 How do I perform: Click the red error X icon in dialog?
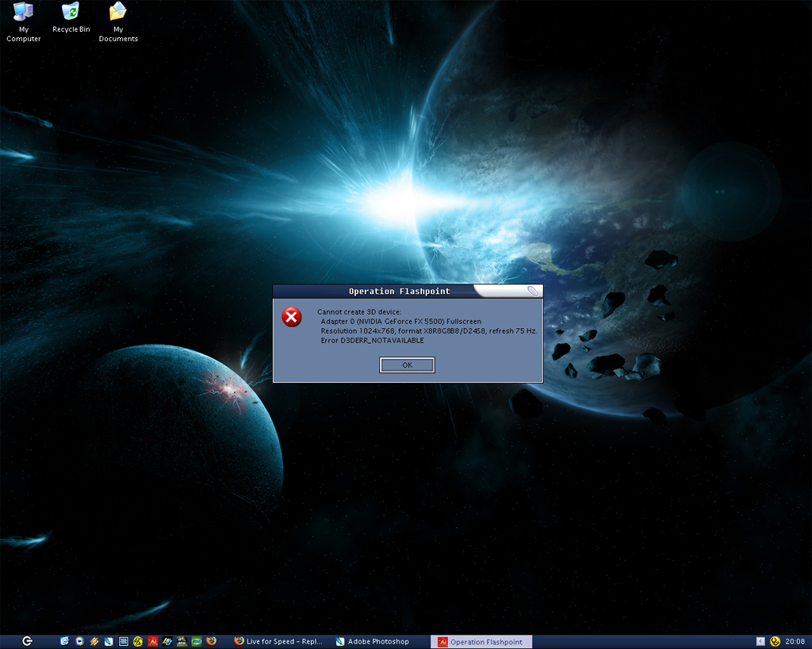point(292,317)
